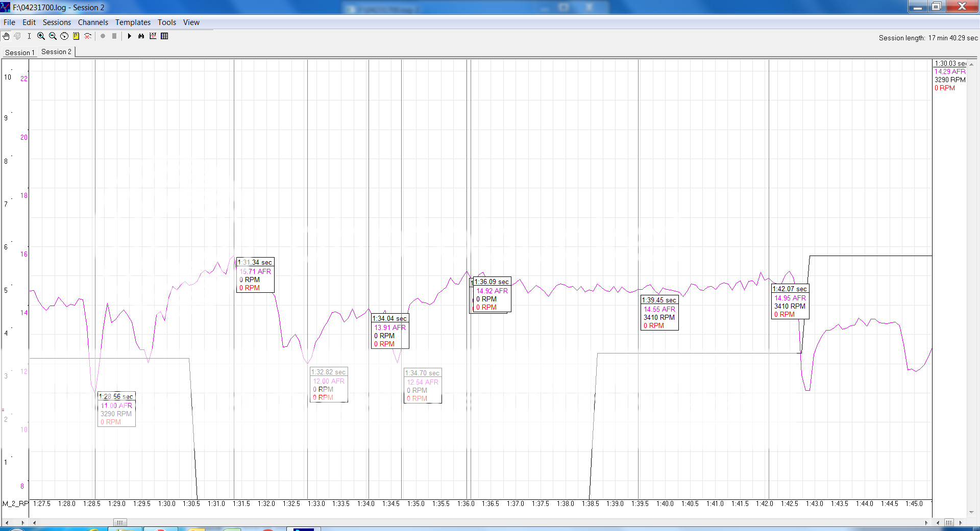Switch to the Session 1 tab
The width and height of the screenshot is (980, 531).
19,53
